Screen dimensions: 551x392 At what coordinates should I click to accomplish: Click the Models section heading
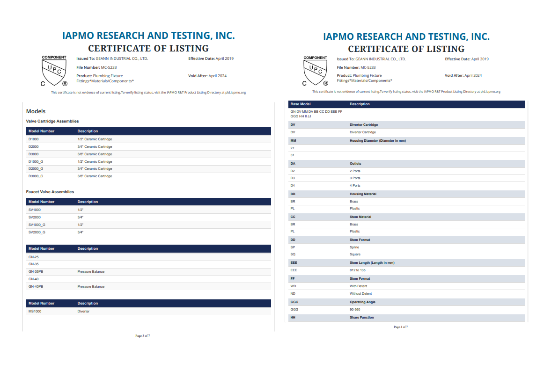[36, 111]
